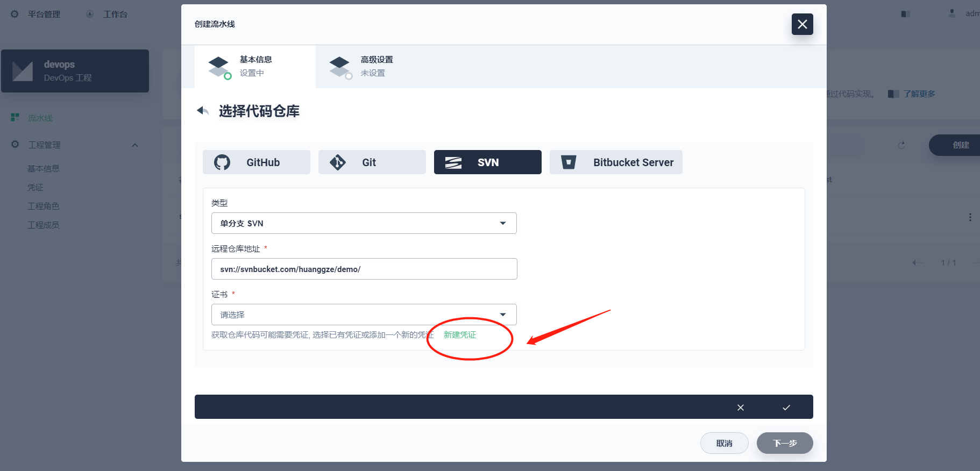Click the 新建凭证 link
The width and height of the screenshot is (980, 471).
pyautogui.click(x=460, y=335)
